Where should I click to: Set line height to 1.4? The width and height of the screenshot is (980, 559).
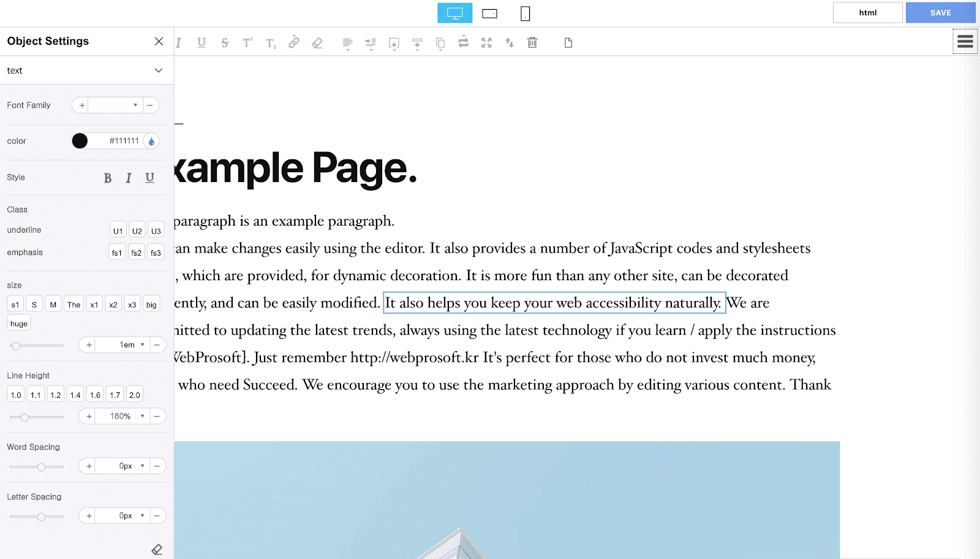coord(75,395)
